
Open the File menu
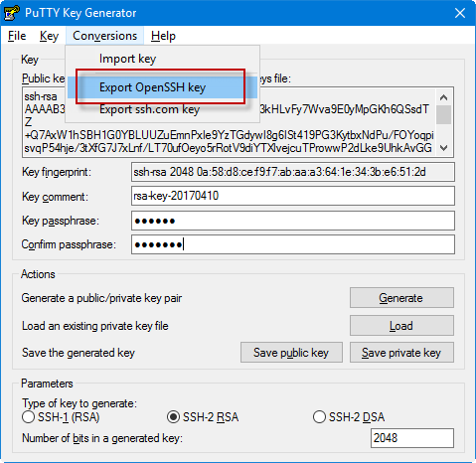point(17,36)
